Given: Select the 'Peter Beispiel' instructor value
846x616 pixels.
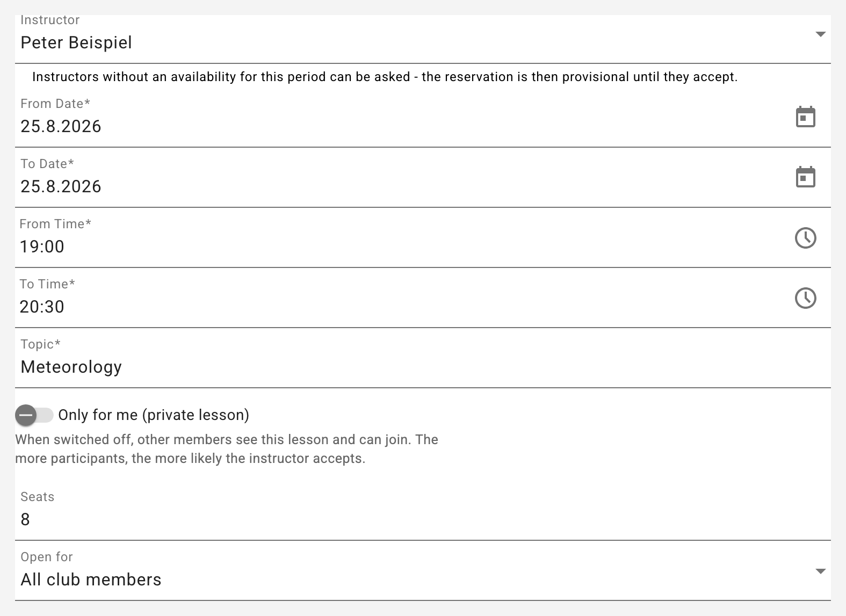Looking at the screenshot, I should pos(76,42).
